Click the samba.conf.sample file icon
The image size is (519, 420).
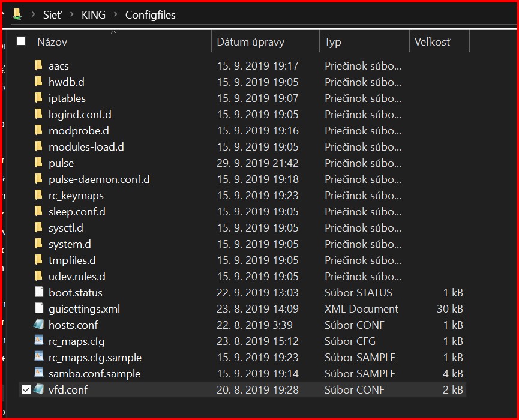(x=39, y=373)
